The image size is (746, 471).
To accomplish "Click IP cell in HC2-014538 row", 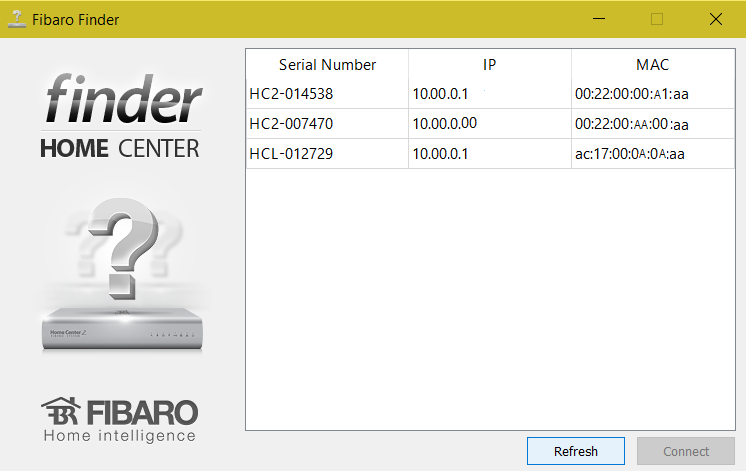I will 490,94.
